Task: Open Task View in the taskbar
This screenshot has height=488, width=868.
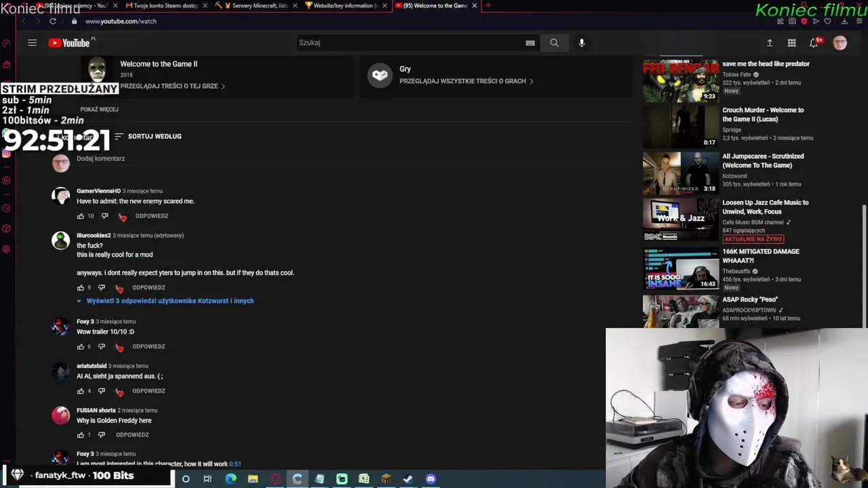Action: (208, 479)
